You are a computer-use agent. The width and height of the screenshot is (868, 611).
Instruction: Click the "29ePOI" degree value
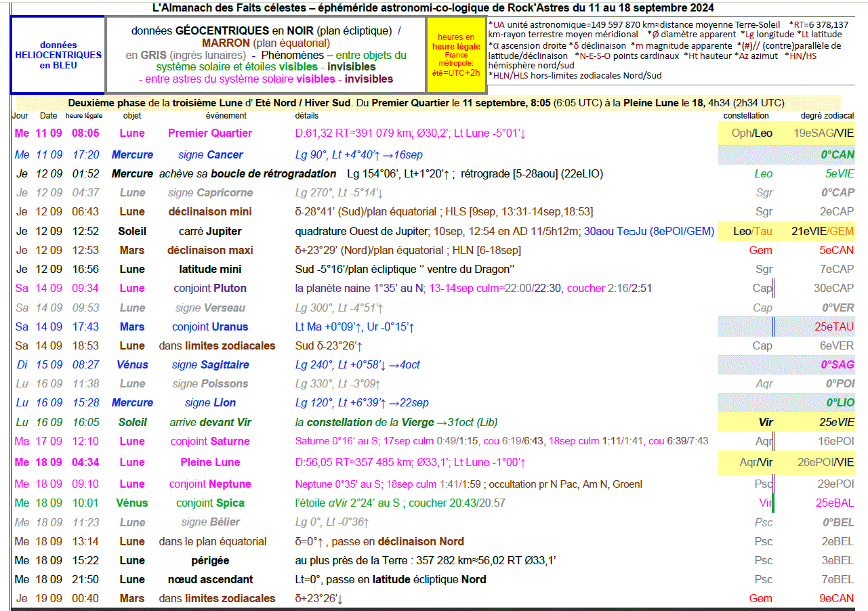(x=835, y=484)
